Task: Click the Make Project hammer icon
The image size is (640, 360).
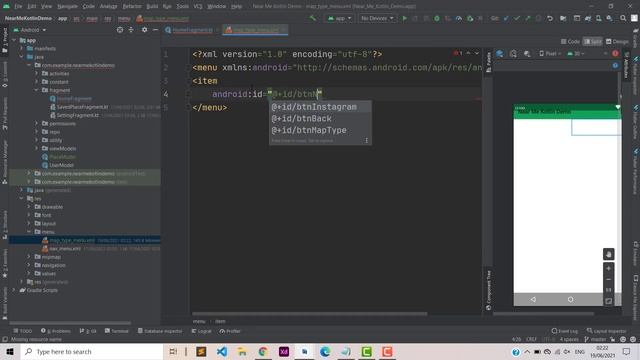Action: [x=313, y=18]
